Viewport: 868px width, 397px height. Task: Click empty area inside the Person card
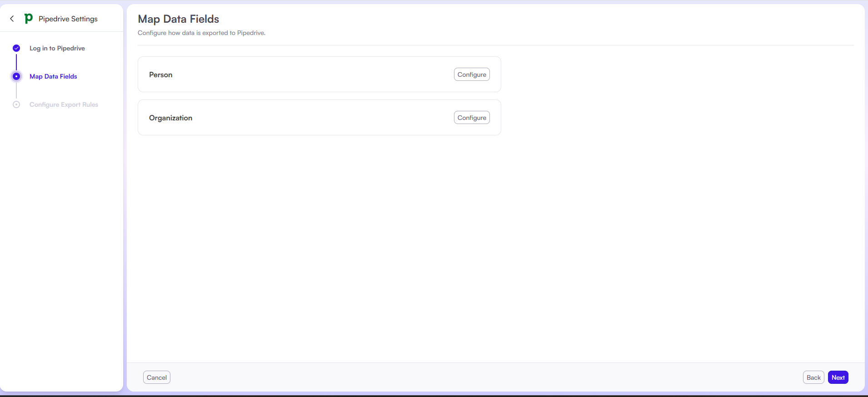click(x=309, y=74)
